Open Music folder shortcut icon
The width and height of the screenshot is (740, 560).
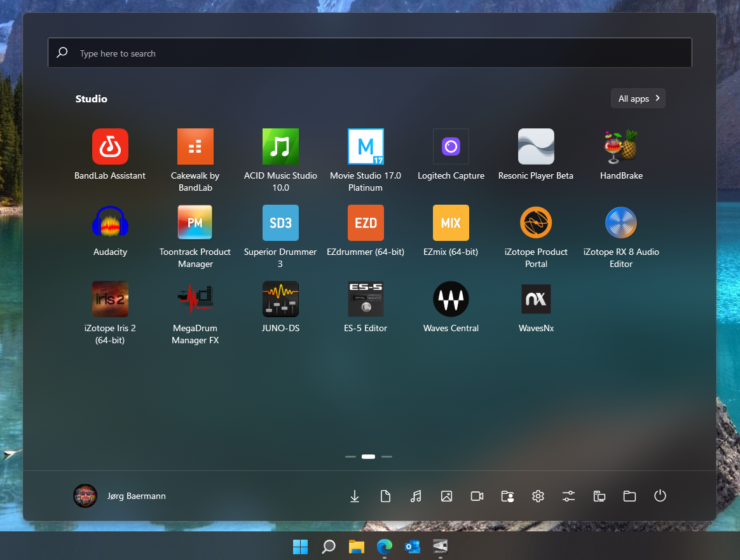[x=416, y=496]
